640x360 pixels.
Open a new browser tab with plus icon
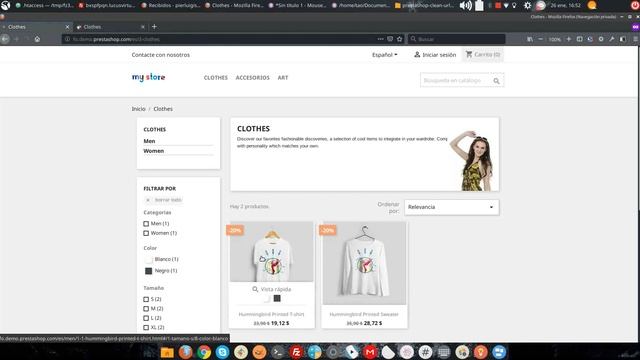pyautogui.click(x=154, y=27)
